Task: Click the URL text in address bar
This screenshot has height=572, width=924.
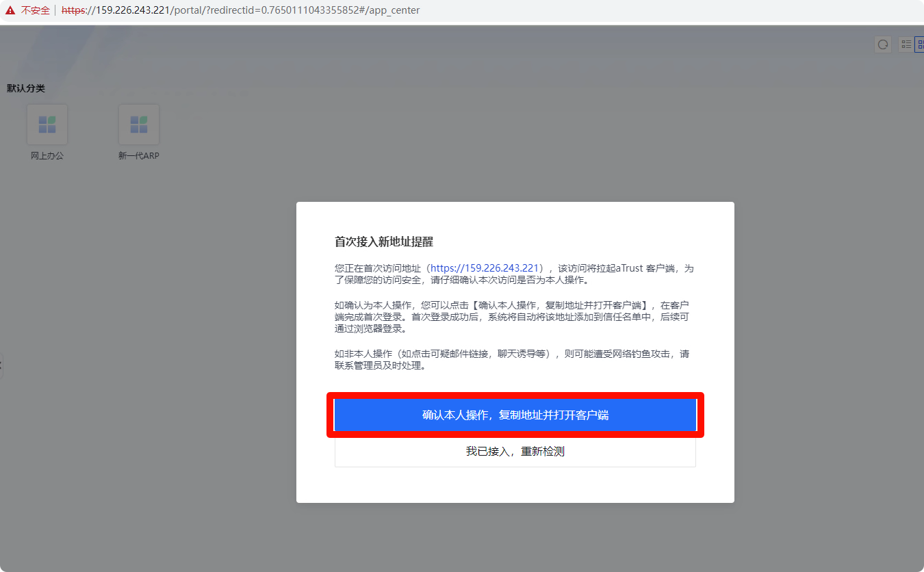Action: (240, 10)
